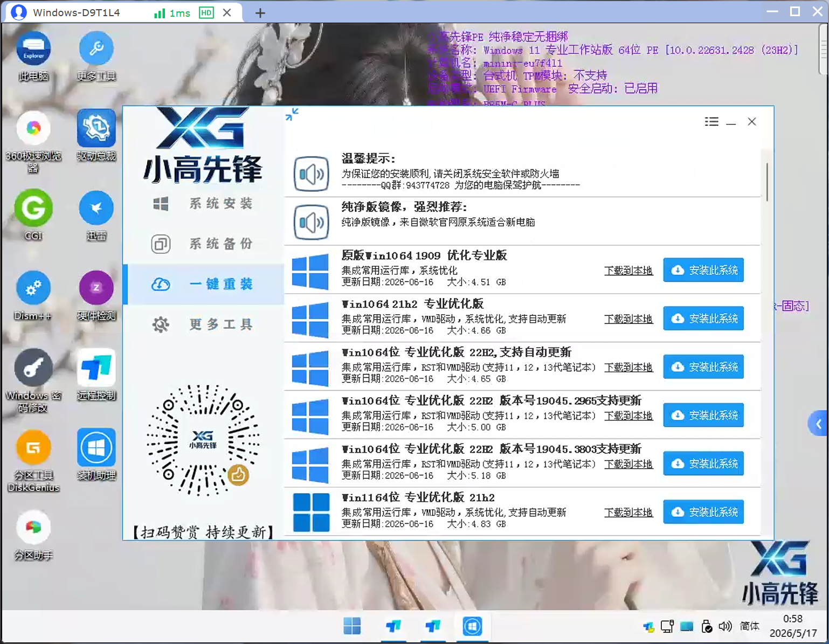Image resolution: width=829 pixels, height=644 pixels.
Task: Click the lock with refresh tray icon
Action: click(x=707, y=626)
